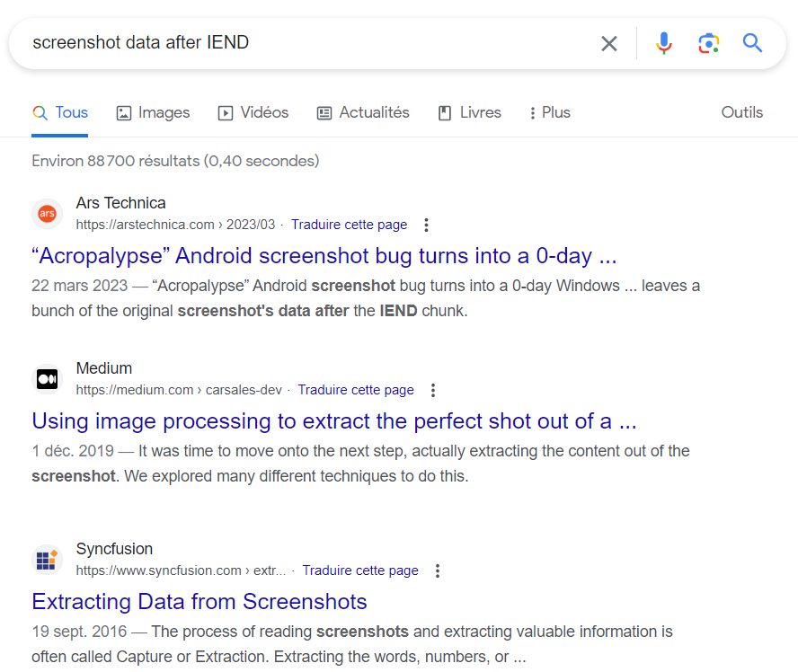
Task: Clear the search box with the X icon
Action: (x=609, y=43)
